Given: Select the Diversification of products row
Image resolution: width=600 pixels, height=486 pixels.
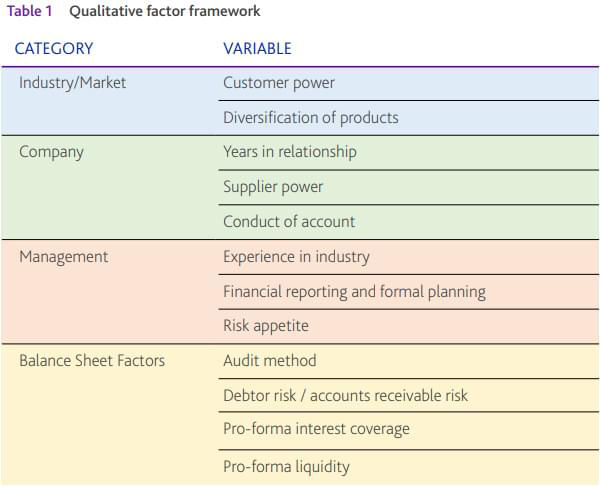Looking at the screenshot, I should coord(311,117).
